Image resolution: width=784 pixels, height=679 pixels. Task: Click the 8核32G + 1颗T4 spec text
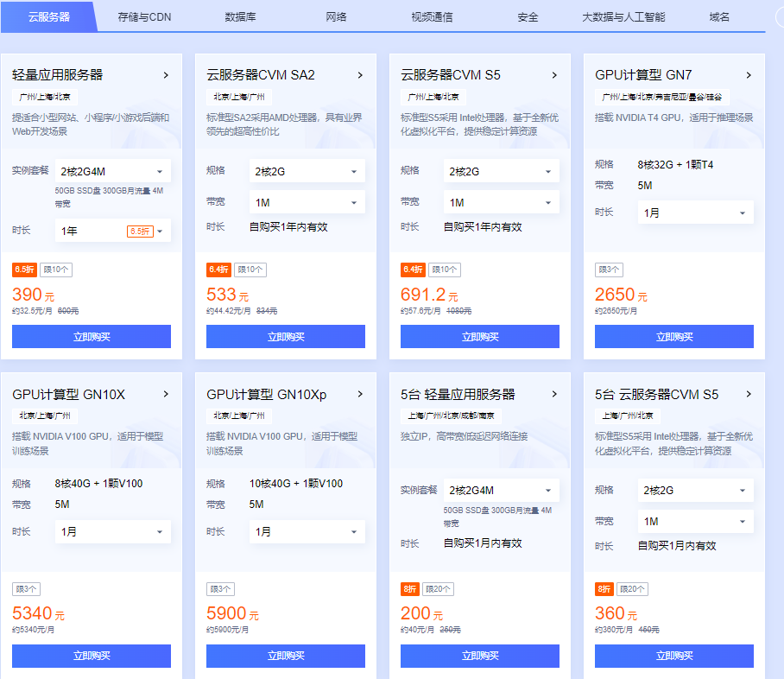[675, 165]
